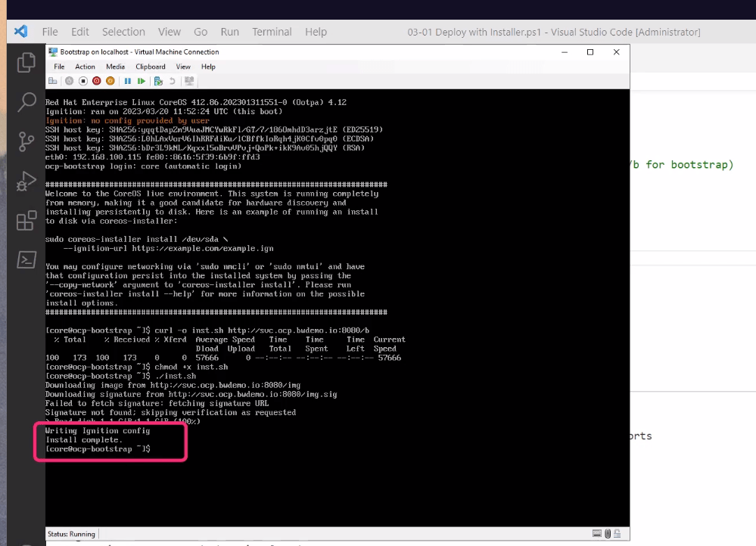This screenshot has height=546, width=756.
Task: Open the View menu in VM Connection
Action: click(183, 67)
